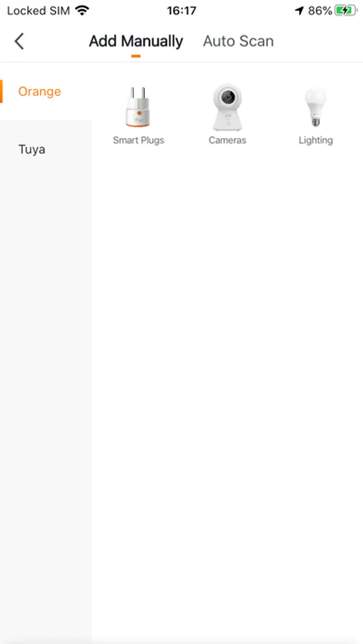
Task: Tap the Wi-Fi status icon
Action: [82, 11]
